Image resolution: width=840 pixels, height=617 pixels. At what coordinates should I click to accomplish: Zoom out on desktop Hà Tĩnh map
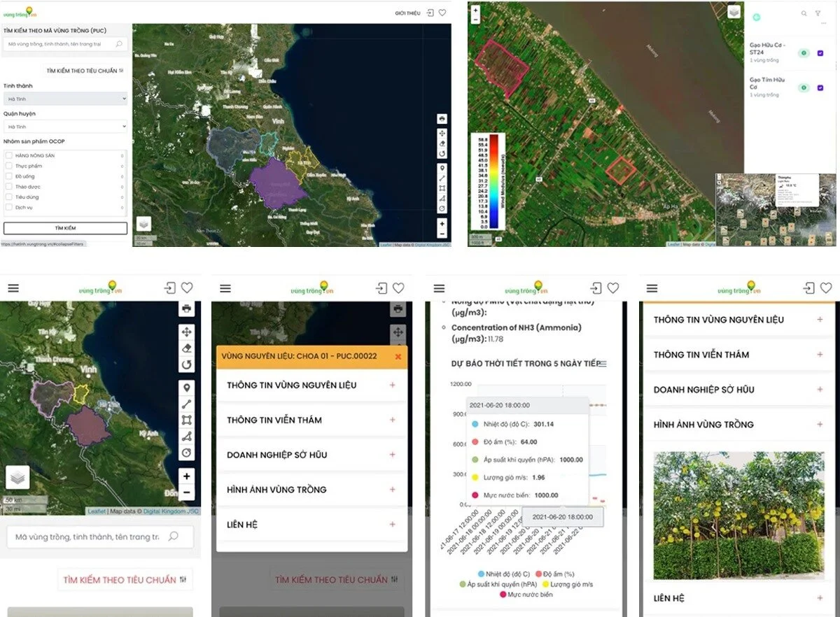[442, 234]
